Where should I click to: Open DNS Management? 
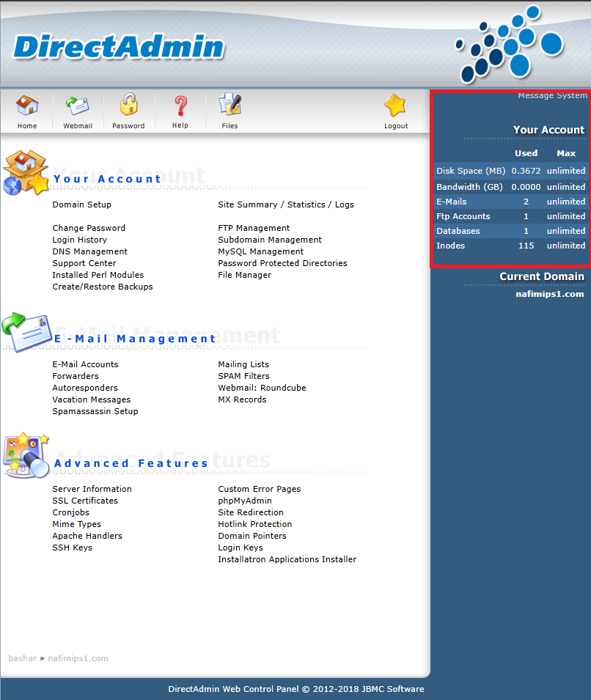89,251
